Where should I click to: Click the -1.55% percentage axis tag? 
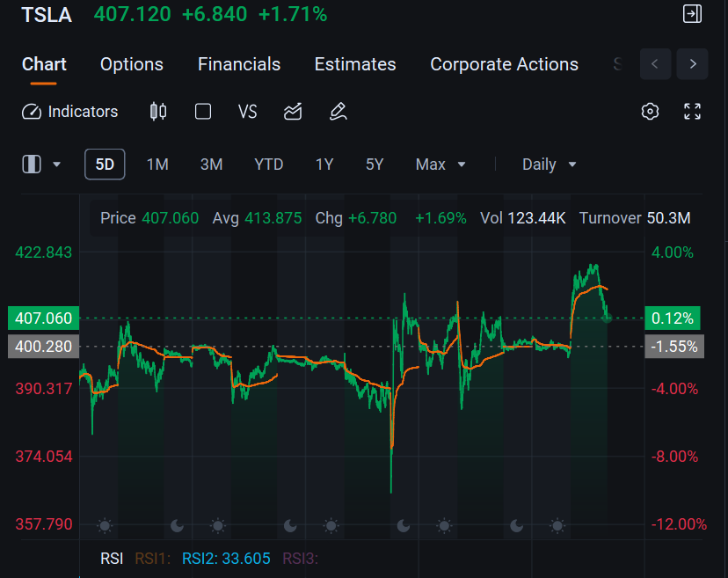674,347
